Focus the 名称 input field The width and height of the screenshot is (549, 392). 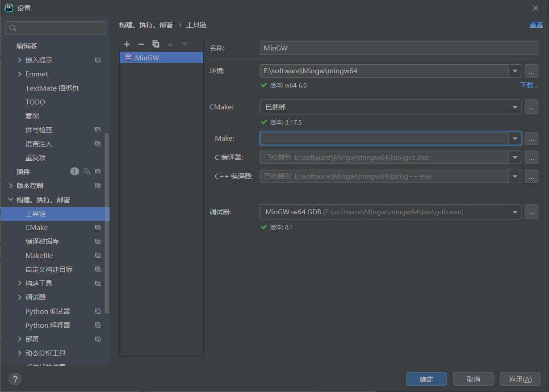tap(399, 48)
